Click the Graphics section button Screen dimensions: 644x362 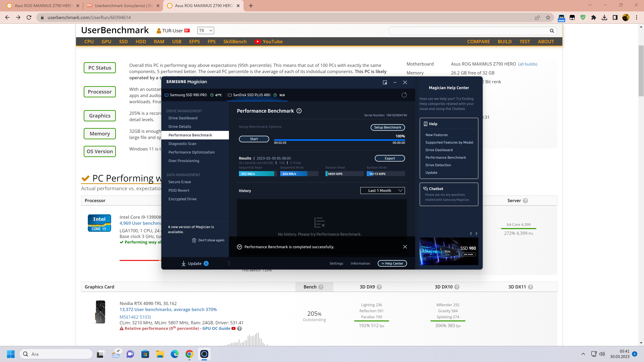(100, 116)
